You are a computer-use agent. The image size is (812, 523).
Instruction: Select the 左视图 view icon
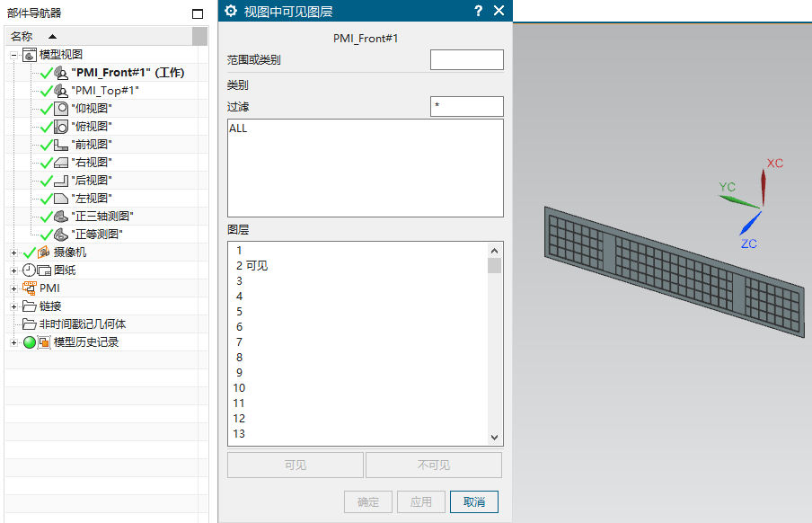61,199
